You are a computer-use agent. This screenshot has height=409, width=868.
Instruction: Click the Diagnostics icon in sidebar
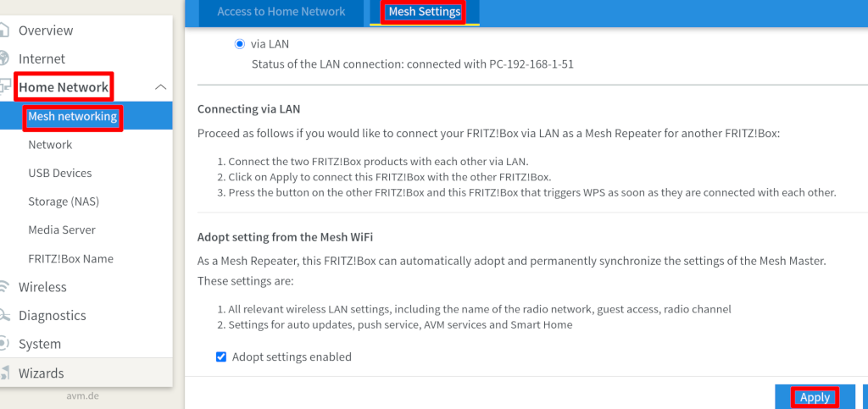[4, 316]
